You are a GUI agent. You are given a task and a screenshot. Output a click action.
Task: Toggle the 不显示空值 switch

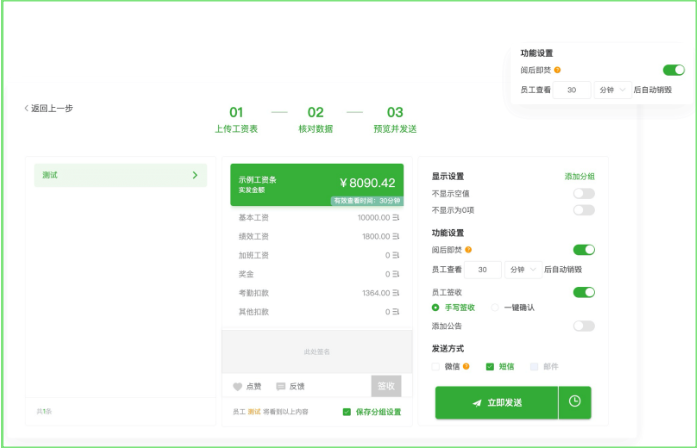[584, 193]
